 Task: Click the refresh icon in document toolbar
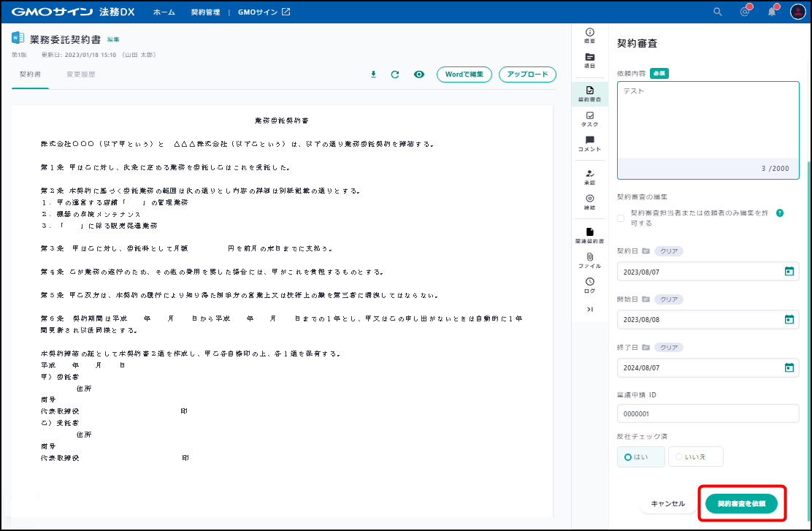click(x=395, y=75)
